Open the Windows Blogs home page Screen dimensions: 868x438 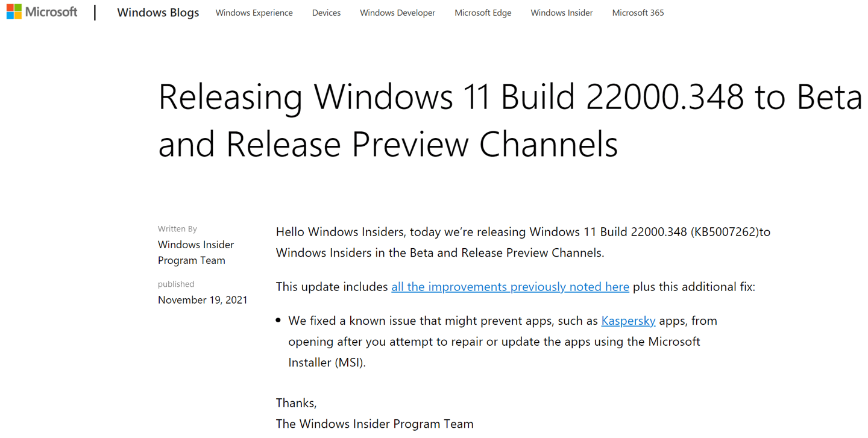tap(158, 12)
